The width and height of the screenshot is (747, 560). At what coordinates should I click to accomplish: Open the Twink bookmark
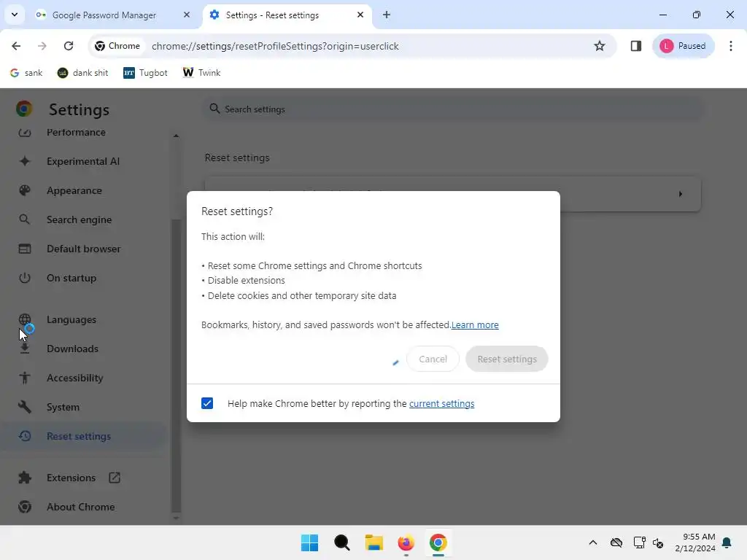tap(201, 73)
